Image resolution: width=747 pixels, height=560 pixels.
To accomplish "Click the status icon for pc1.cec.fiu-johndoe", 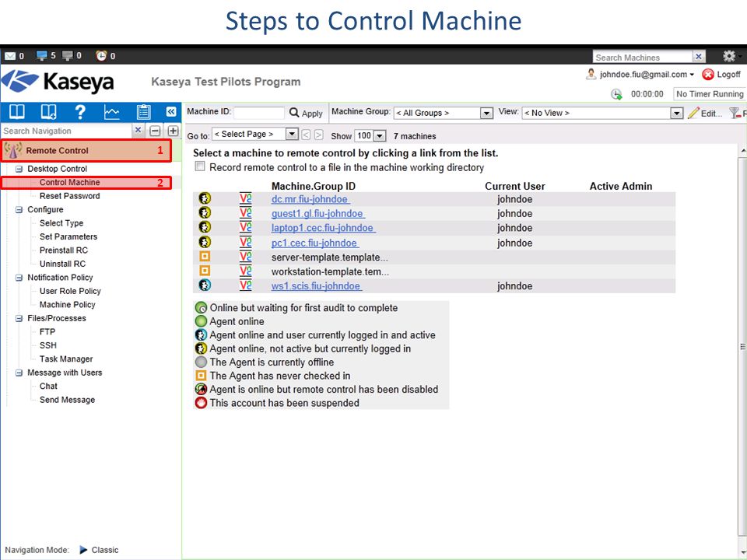I will 205,242.
